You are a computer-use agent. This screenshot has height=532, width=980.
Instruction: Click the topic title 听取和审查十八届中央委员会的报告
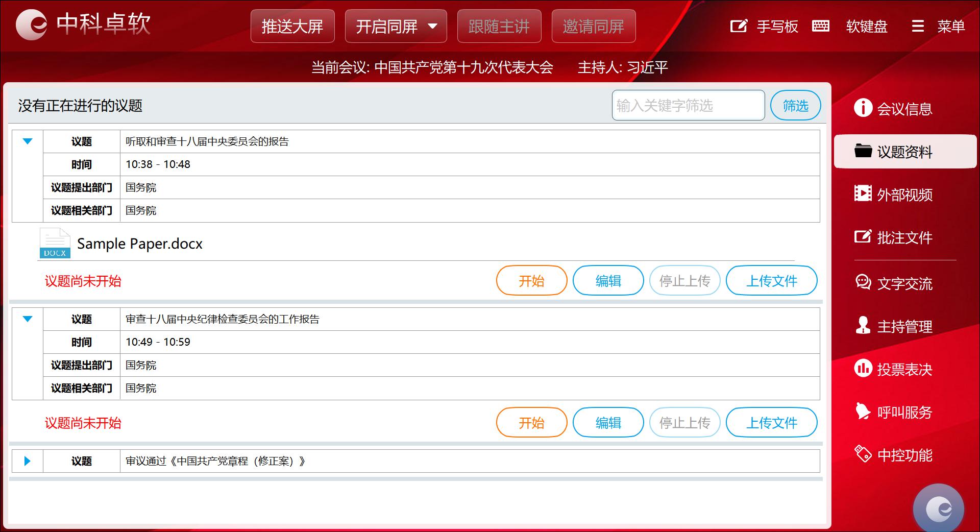click(207, 141)
